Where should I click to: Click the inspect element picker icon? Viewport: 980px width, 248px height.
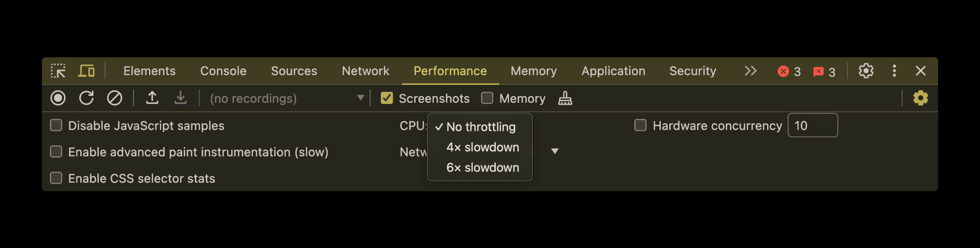58,71
